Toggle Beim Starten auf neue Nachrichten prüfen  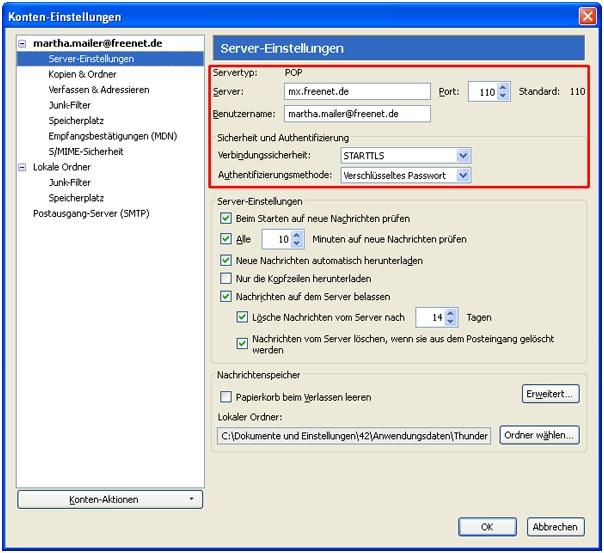(226, 218)
